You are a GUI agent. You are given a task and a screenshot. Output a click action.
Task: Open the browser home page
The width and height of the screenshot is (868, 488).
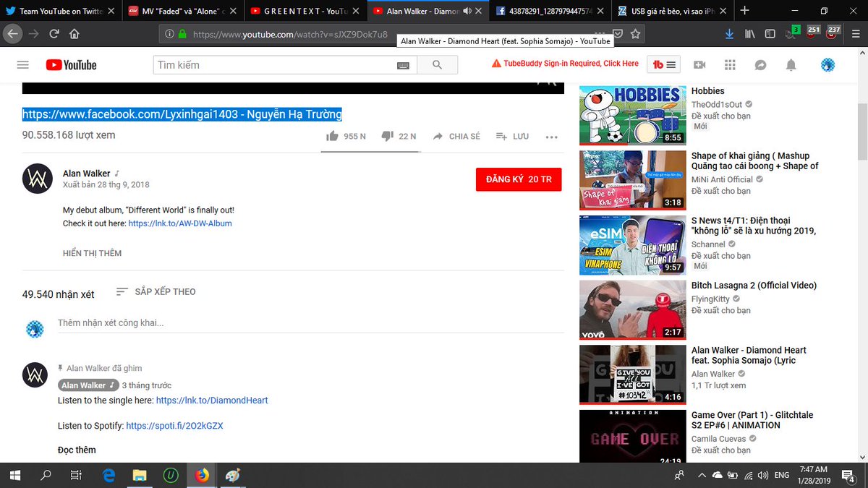click(x=75, y=34)
